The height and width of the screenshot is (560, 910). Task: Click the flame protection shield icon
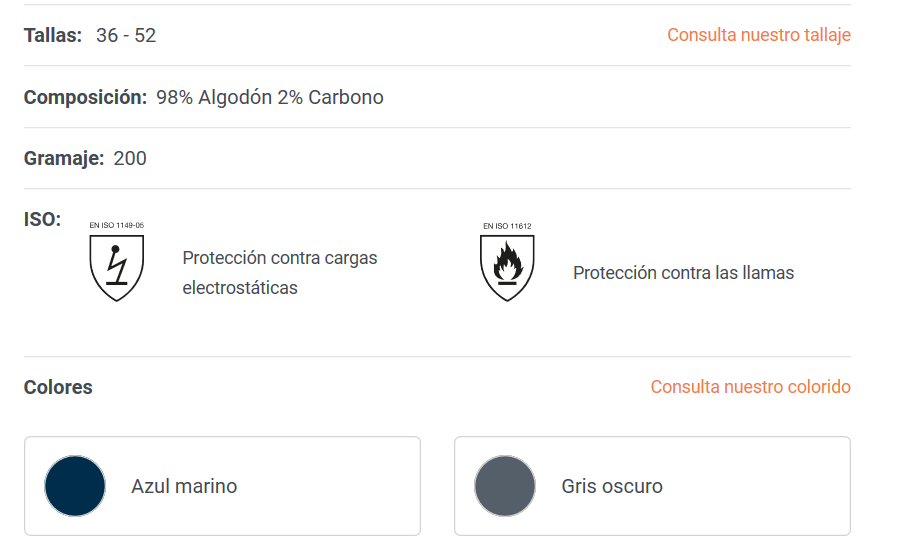[507, 268]
